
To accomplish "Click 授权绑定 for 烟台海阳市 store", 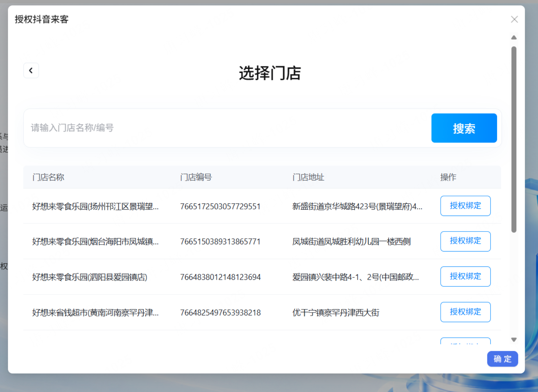I will pyautogui.click(x=465, y=241).
